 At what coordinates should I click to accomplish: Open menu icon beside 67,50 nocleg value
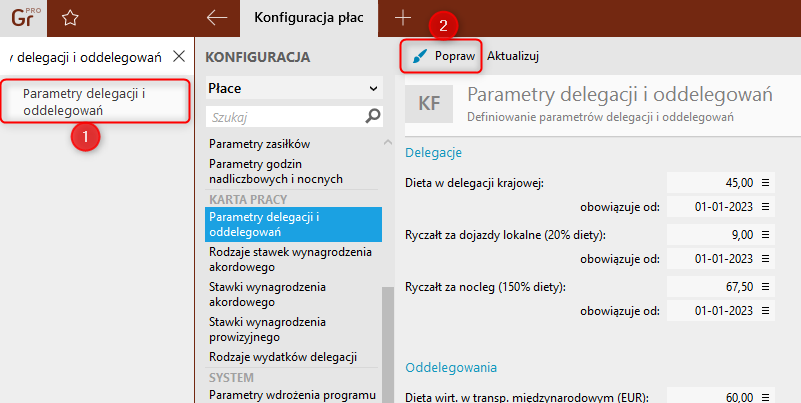[765, 287]
